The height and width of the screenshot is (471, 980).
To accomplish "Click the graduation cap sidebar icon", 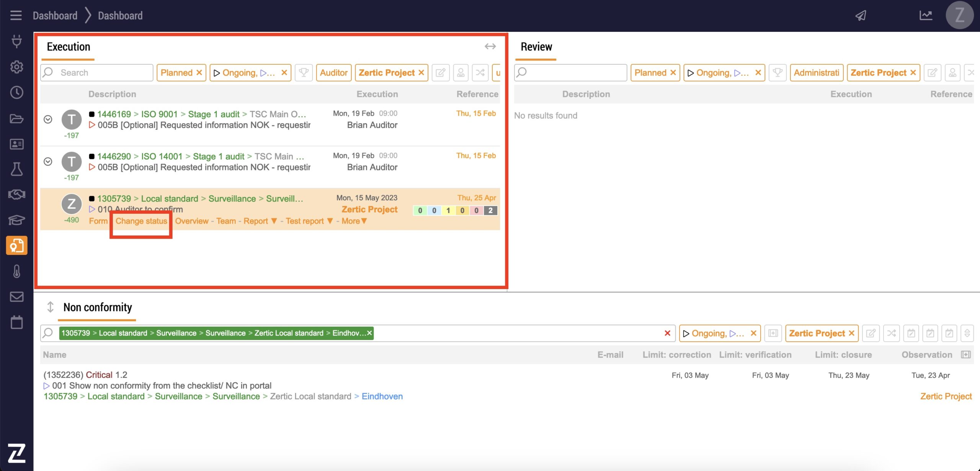I will click(x=16, y=220).
